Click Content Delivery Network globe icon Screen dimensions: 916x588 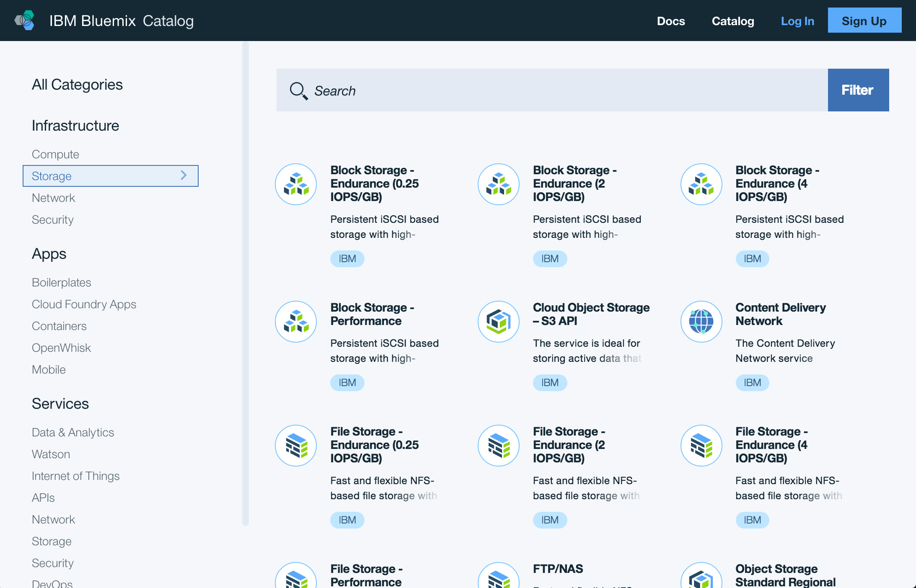[x=701, y=322]
